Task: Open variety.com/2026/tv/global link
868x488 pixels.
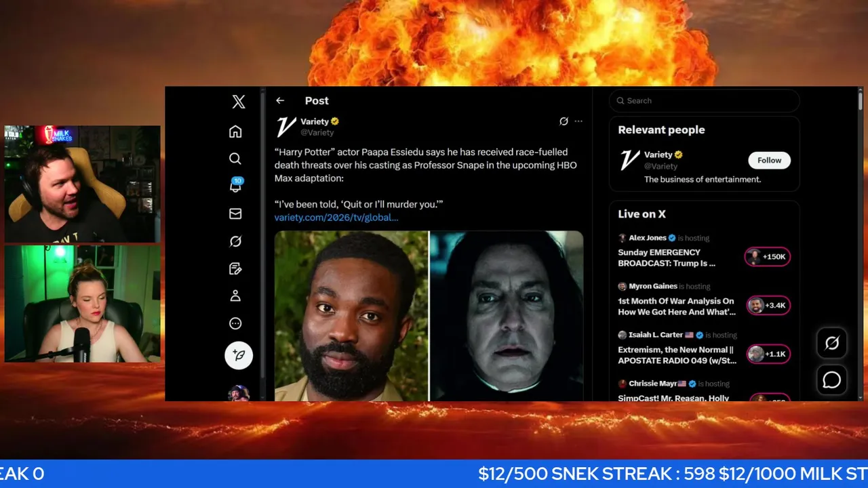Action: [x=336, y=218]
